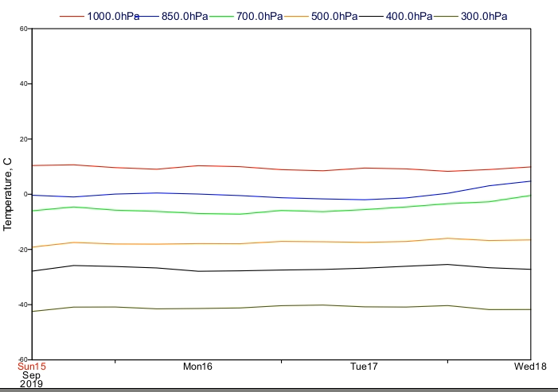Screen dimensions: 558x392
Task: Click the Wed18 date axis label
Action: (530, 367)
